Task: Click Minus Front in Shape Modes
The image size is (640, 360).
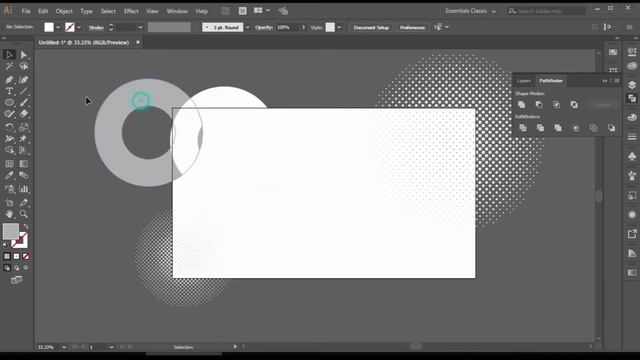Action: click(539, 105)
